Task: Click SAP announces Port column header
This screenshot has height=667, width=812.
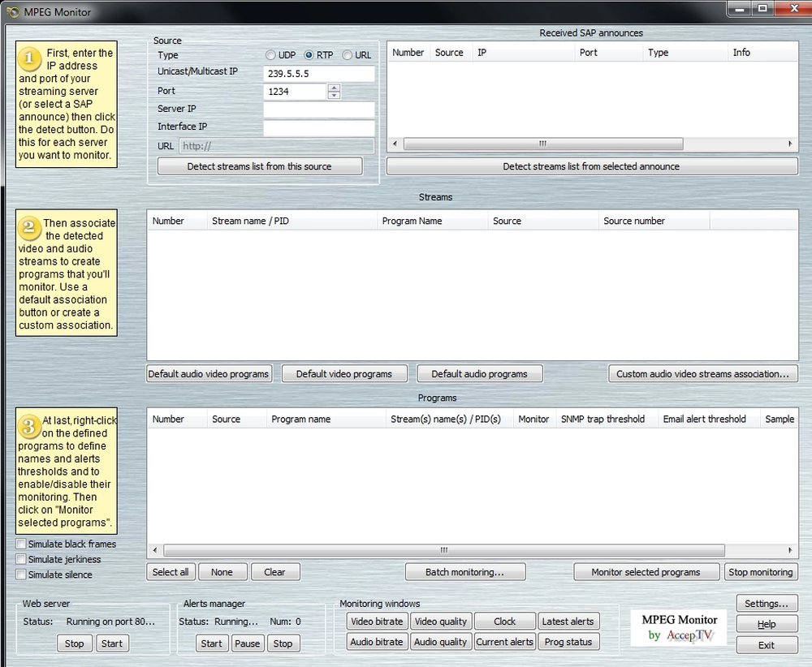Action: click(608, 52)
